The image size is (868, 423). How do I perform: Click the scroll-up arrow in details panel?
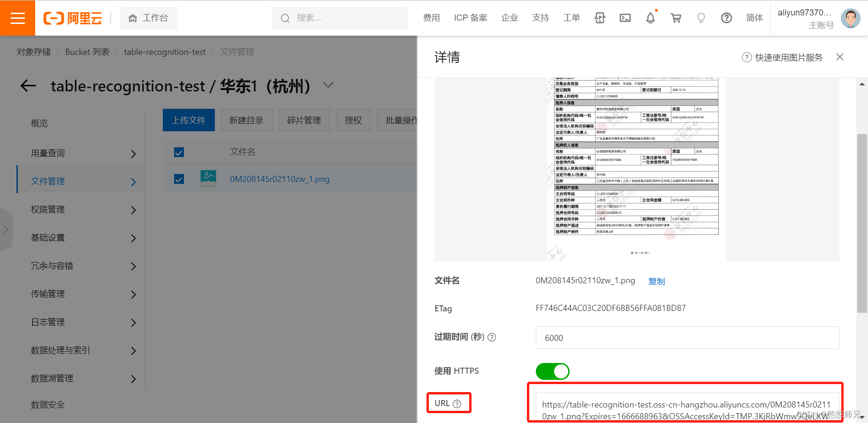coord(862,83)
